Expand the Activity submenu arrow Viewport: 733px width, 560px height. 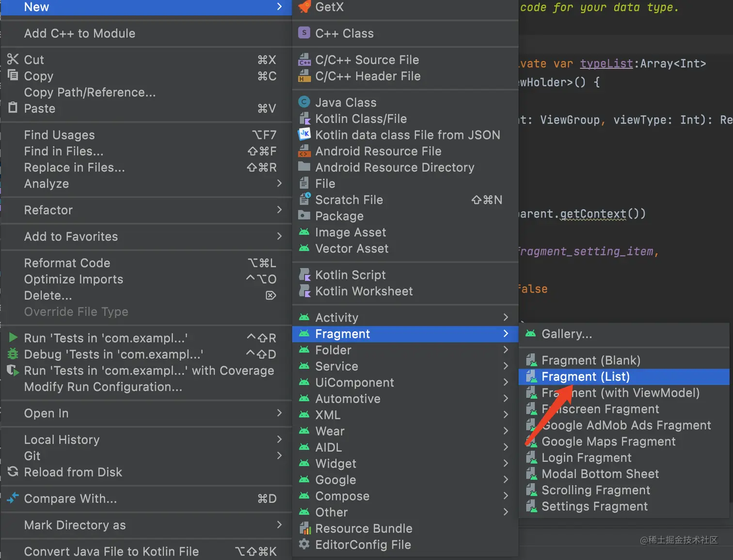tap(506, 317)
